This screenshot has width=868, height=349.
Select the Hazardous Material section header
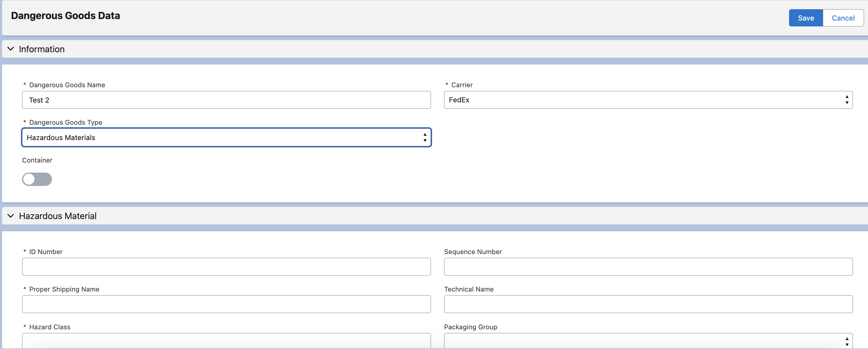(x=57, y=216)
